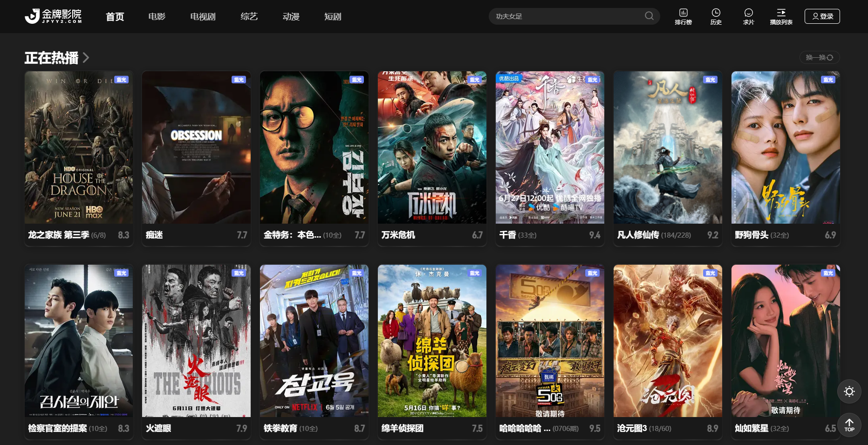This screenshot has width=868, height=445.
Task: Click the 蓝光 badge on 凡人修仙传 poster
Action: pyautogui.click(x=711, y=80)
